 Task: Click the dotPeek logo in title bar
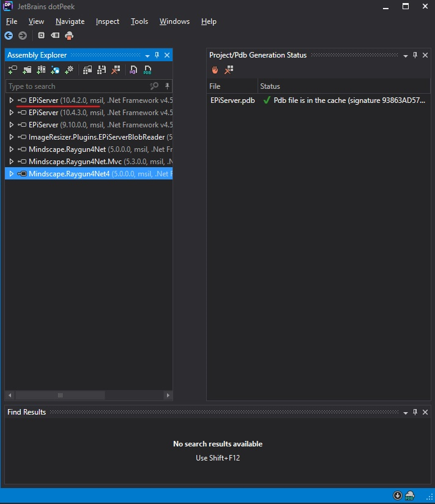8,6
